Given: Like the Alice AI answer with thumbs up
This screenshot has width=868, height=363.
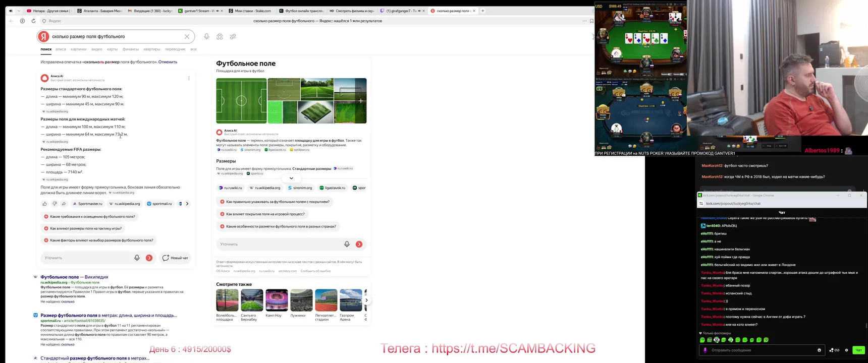Looking at the screenshot, I should coord(45,204).
